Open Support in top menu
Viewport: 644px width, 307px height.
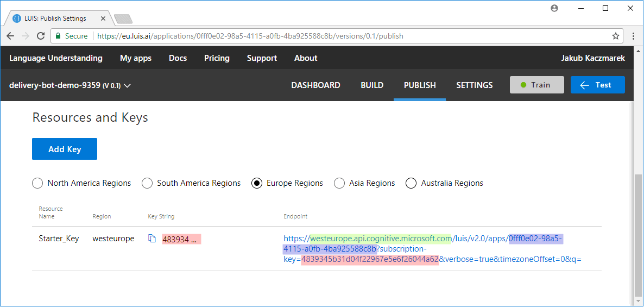point(262,58)
